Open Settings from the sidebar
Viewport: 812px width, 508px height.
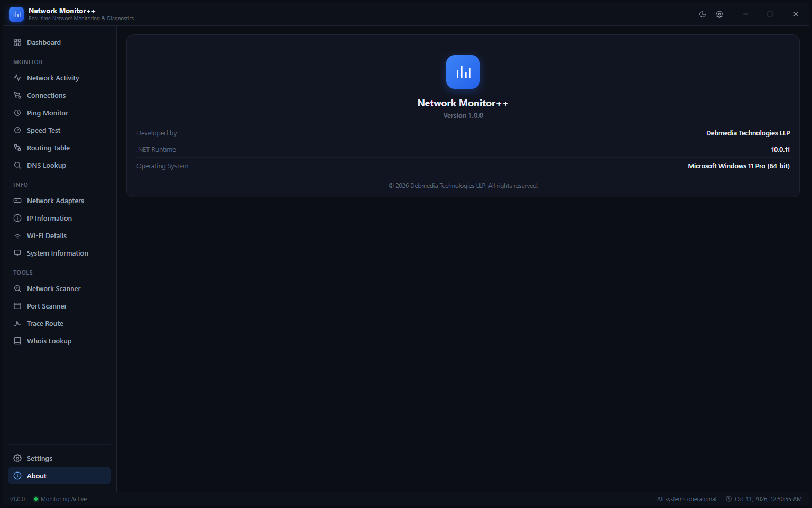tap(59, 458)
